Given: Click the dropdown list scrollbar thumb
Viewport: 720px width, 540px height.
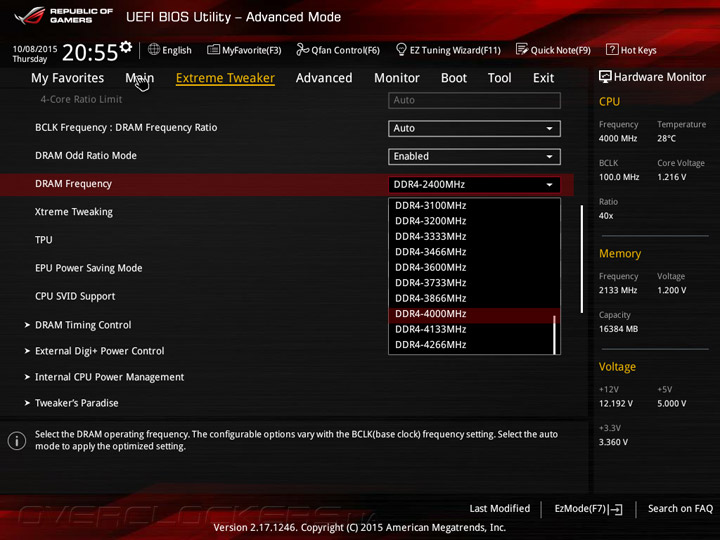Looking at the screenshot, I should coord(555,335).
